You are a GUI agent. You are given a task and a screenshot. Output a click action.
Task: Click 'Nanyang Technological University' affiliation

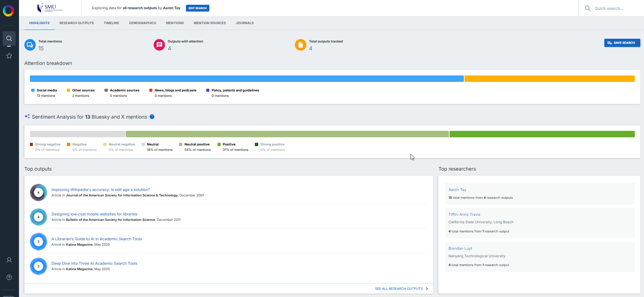point(477,256)
